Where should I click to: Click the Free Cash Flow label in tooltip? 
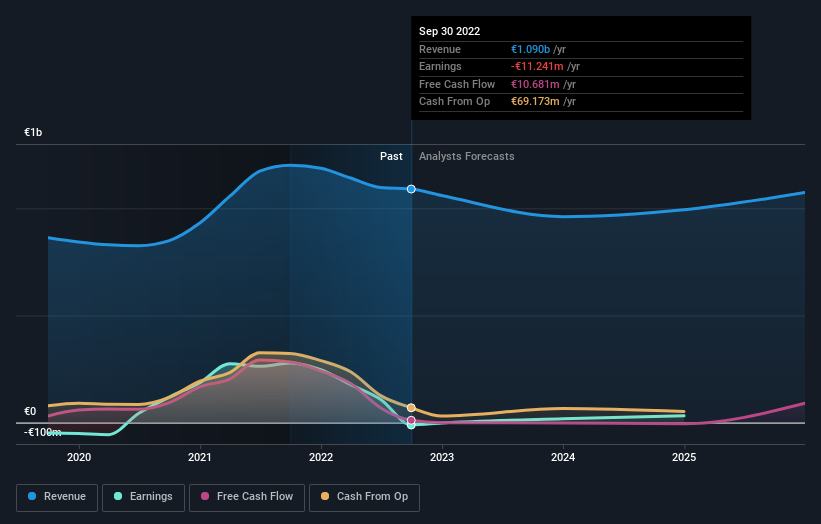[457, 84]
